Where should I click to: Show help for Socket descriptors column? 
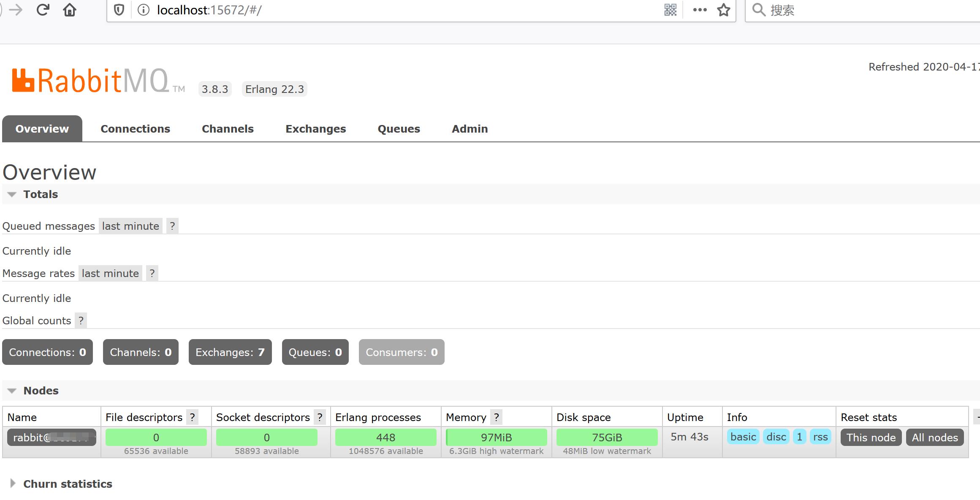point(320,417)
